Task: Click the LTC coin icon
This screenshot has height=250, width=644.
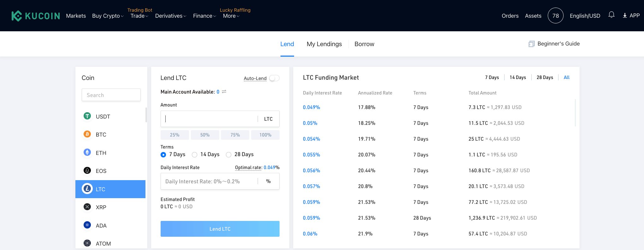Action: (87, 189)
